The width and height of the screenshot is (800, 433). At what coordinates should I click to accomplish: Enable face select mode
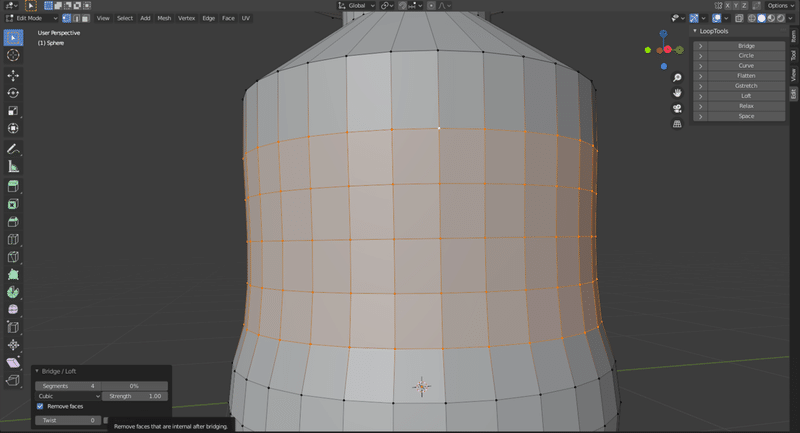86,18
